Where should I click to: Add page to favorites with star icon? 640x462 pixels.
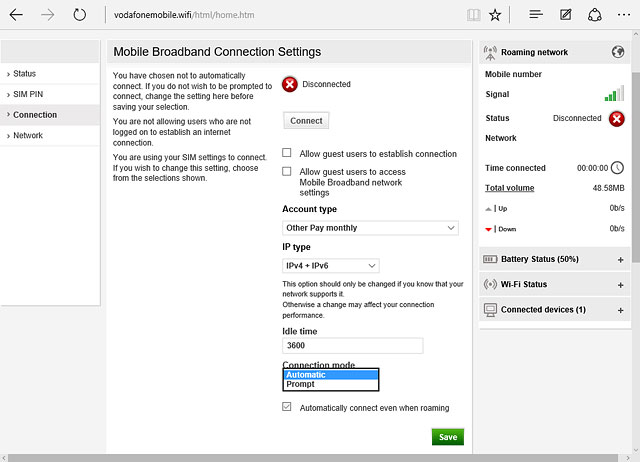495,15
